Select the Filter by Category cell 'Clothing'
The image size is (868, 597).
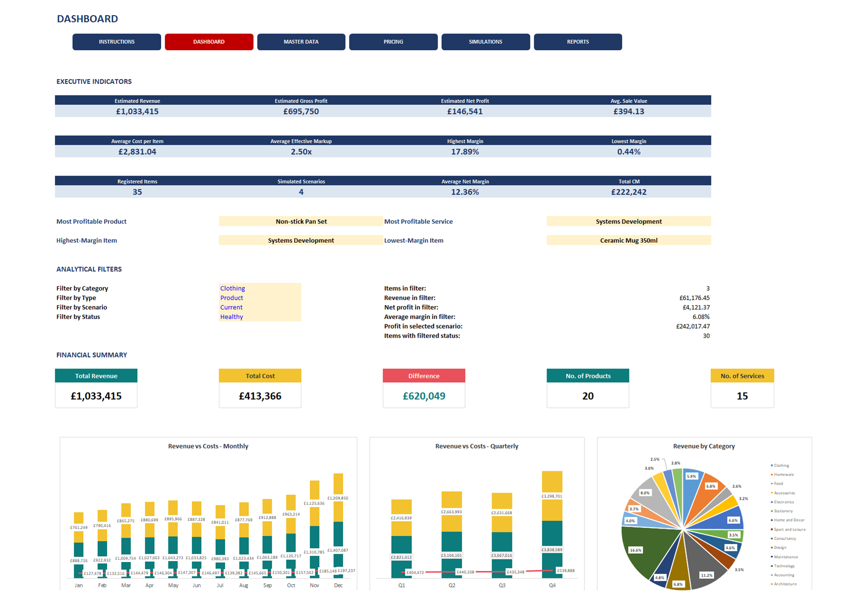click(x=260, y=288)
